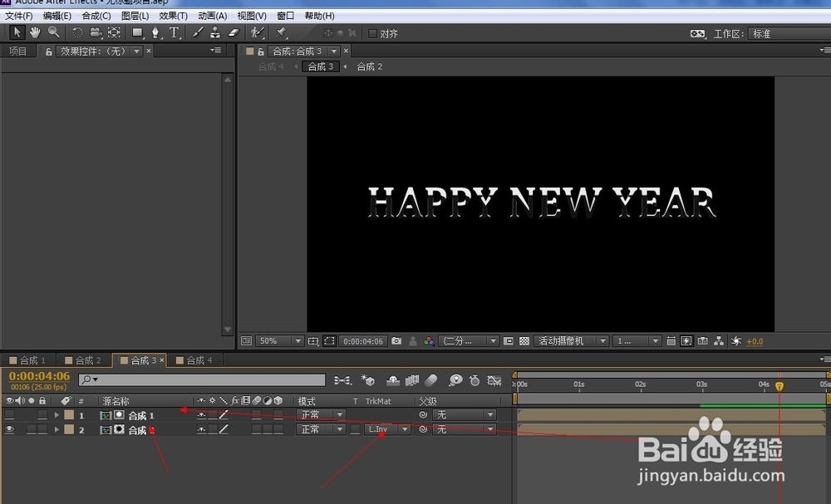Open parent dropdown for layer 2

(465, 429)
